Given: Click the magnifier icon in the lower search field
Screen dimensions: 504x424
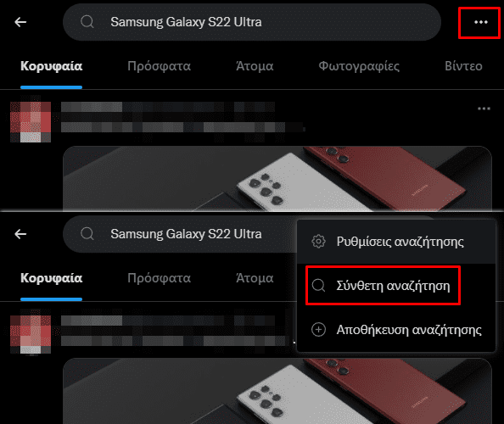Looking at the screenshot, I should [x=87, y=234].
